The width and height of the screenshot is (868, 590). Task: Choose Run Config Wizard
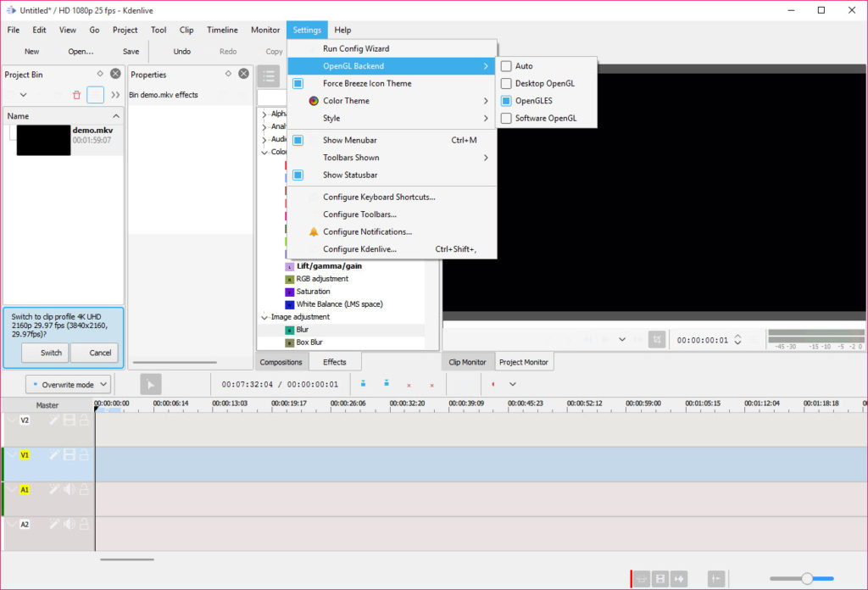coord(392,48)
